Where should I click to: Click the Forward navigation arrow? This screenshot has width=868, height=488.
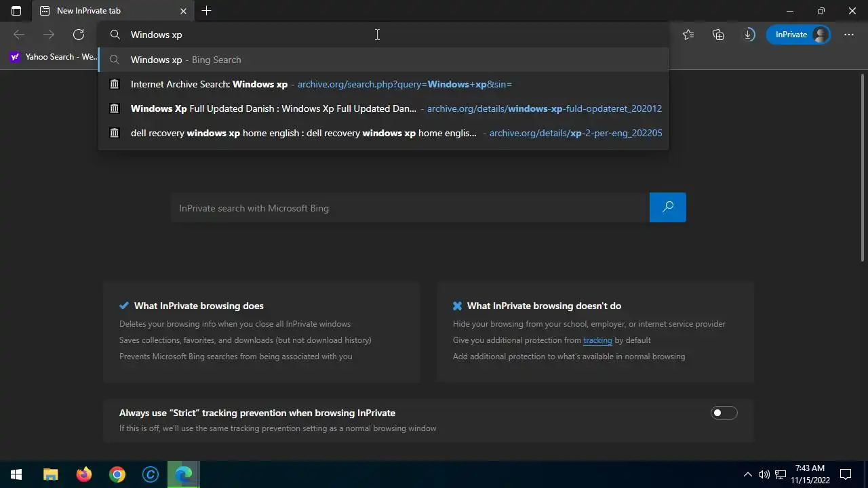pos(49,35)
